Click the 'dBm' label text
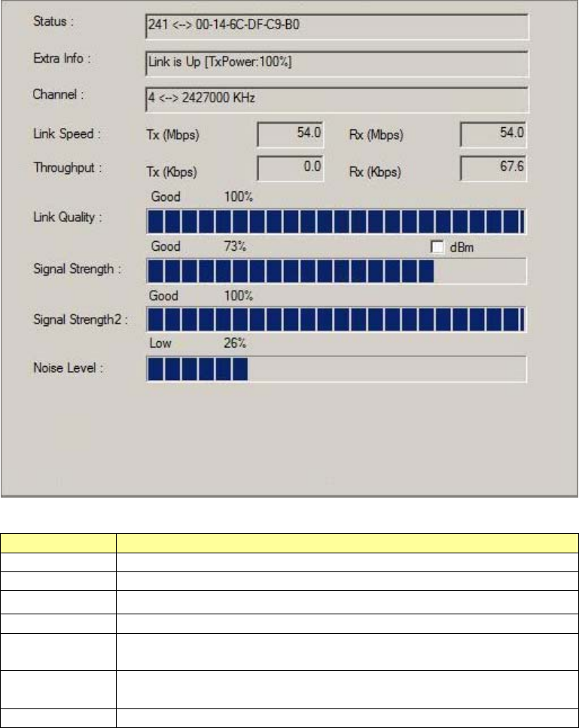This screenshot has width=579, height=728. click(462, 248)
